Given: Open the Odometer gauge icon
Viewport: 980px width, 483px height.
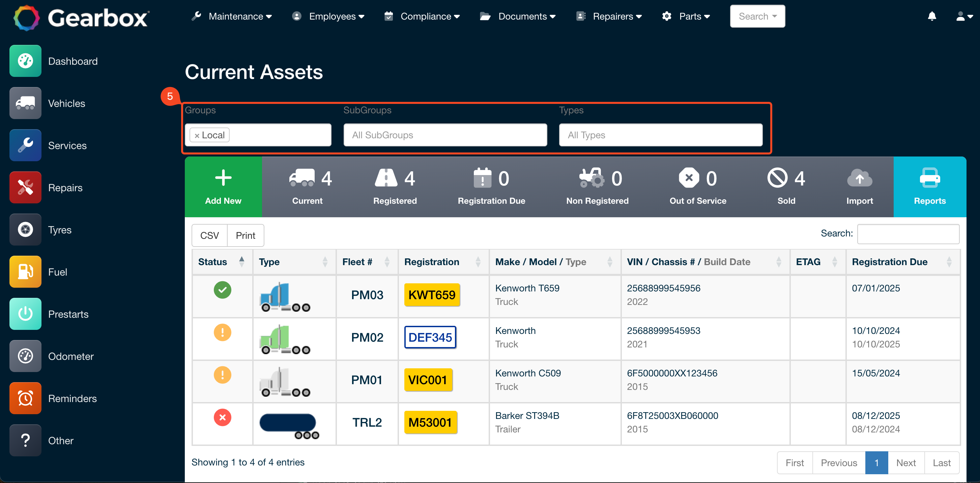Looking at the screenshot, I should [25, 356].
